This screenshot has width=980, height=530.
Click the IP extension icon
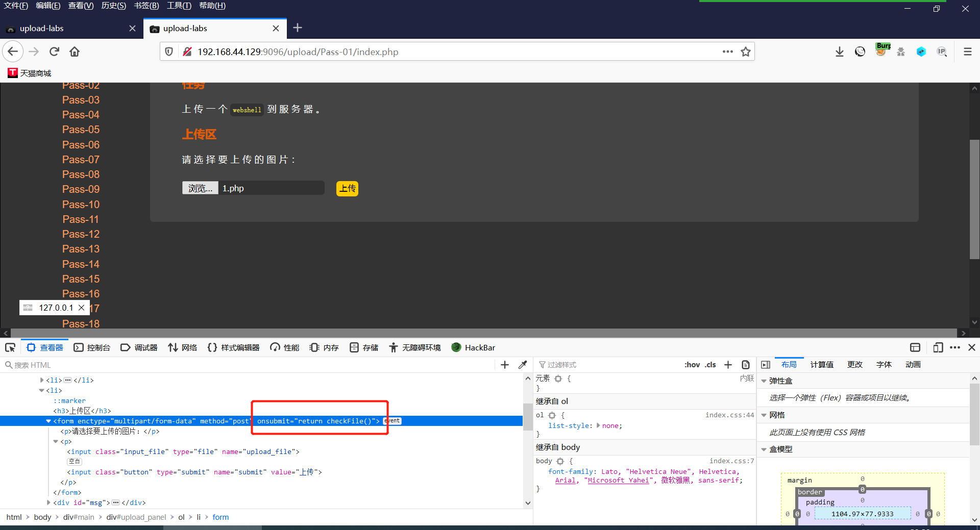click(x=942, y=52)
